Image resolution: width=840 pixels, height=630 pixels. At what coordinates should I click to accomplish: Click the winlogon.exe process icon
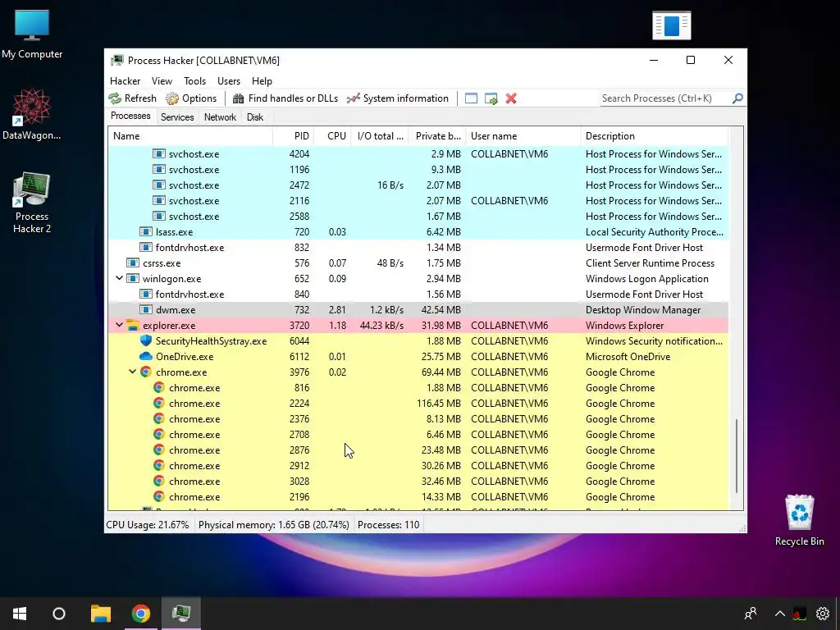point(133,279)
